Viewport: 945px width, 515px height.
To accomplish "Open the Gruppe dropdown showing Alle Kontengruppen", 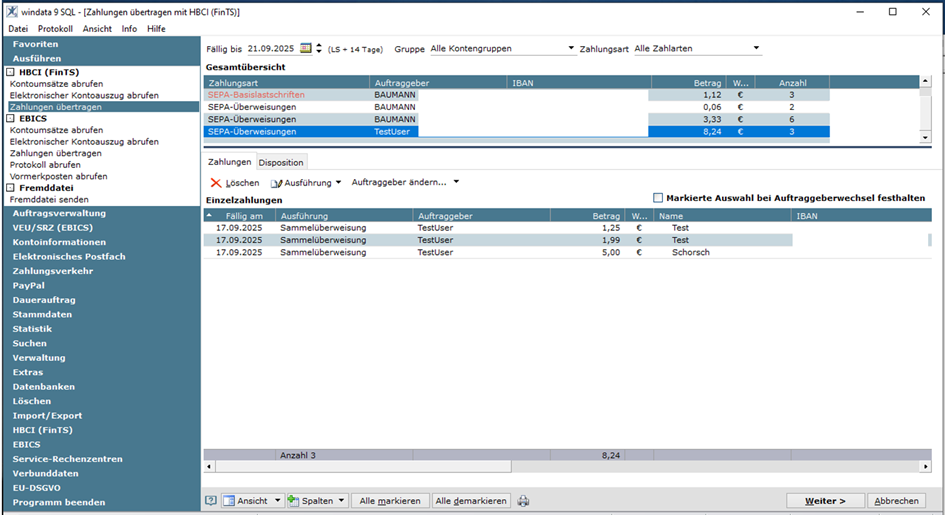I will point(571,48).
